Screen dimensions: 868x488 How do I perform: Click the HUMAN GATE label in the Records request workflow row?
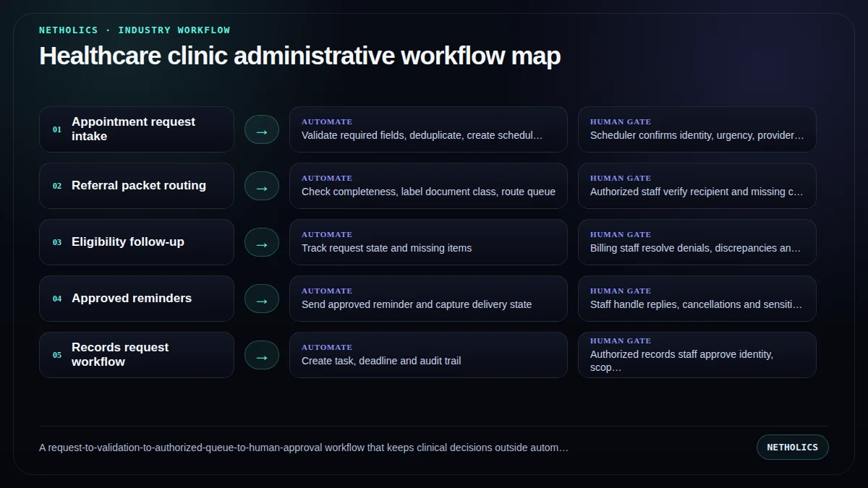click(621, 341)
